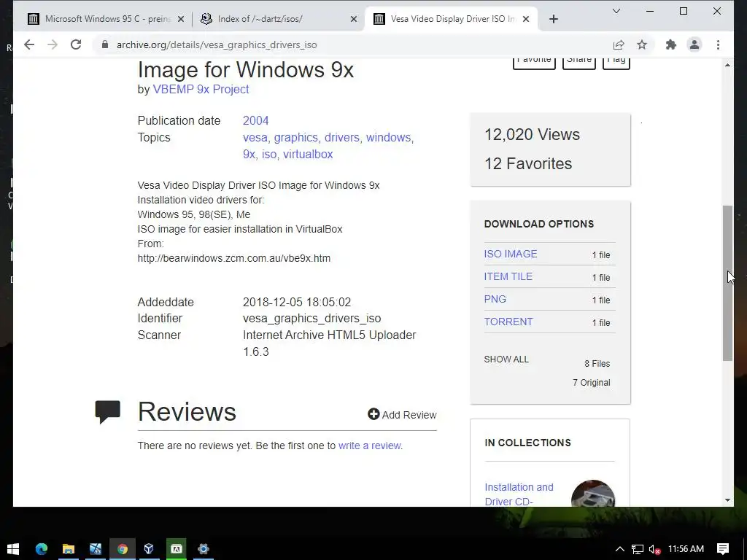Open the collection thumbnail image
This screenshot has width=747, height=560.
click(x=592, y=494)
